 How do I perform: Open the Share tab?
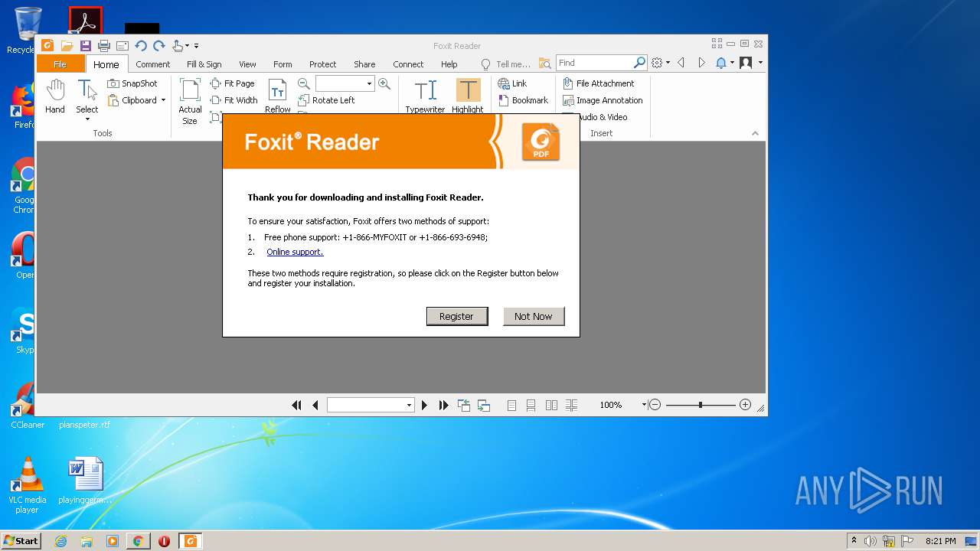364,64
